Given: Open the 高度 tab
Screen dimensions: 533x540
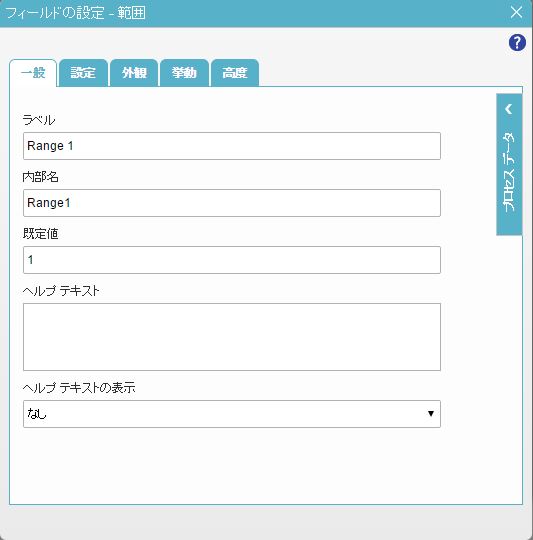Looking at the screenshot, I should (234, 73).
